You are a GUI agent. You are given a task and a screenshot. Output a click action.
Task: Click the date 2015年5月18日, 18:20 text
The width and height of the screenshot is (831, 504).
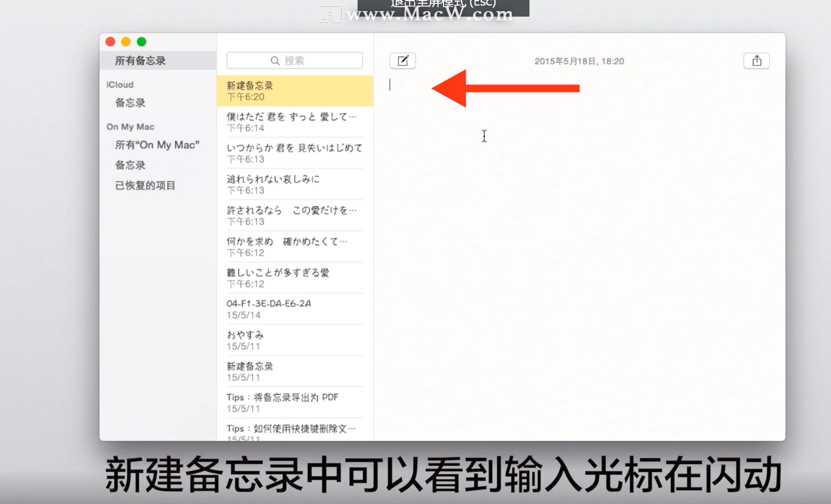579,61
